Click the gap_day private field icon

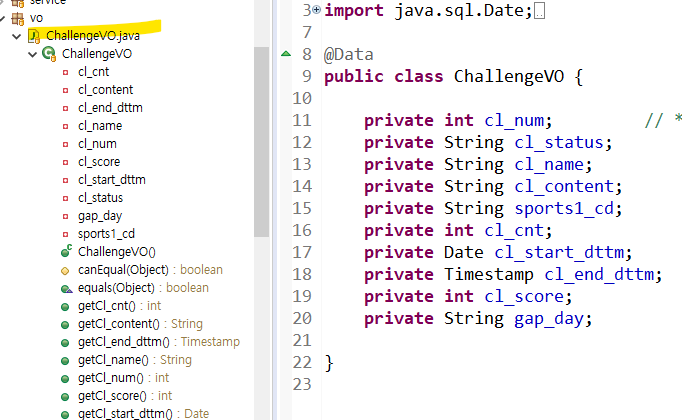click(x=65, y=217)
